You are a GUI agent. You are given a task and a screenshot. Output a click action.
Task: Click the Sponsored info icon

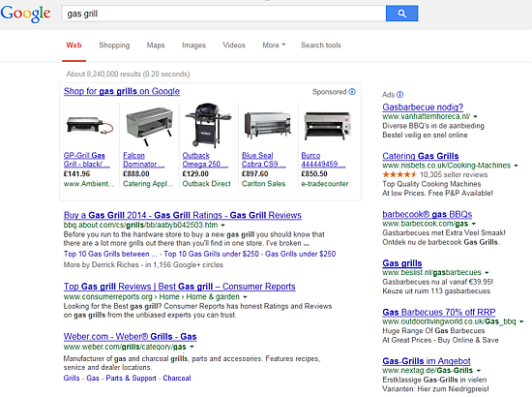[352, 92]
